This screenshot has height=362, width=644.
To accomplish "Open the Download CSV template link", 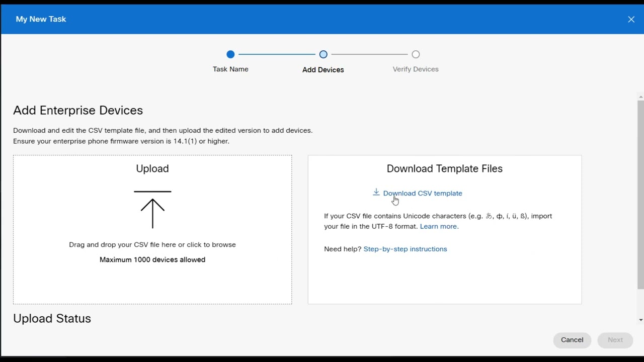I will pos(423,193).
